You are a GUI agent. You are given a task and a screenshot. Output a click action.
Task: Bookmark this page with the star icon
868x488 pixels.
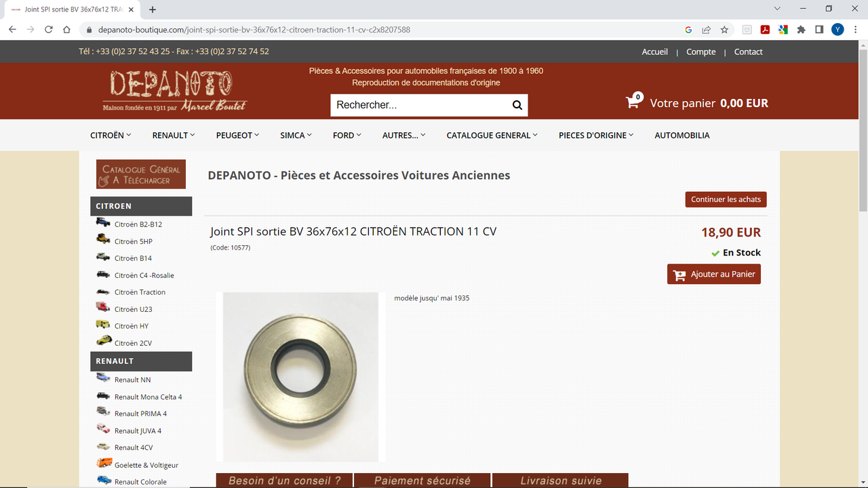(724, 30)
